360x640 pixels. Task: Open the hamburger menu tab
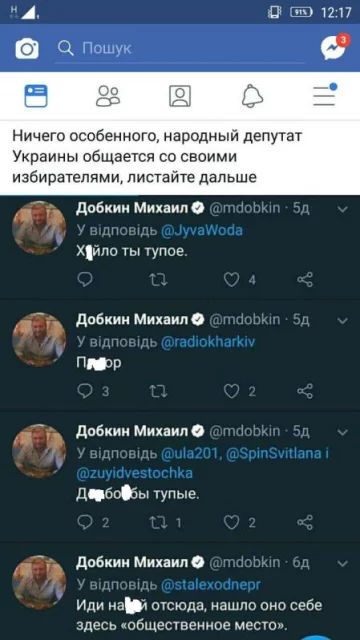pyautogui.click(x=324, y=95)
